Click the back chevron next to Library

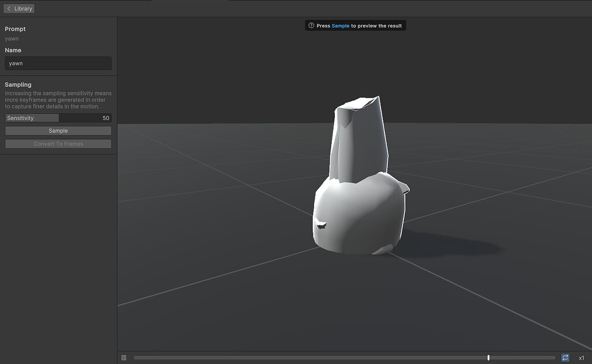(9, 8)
